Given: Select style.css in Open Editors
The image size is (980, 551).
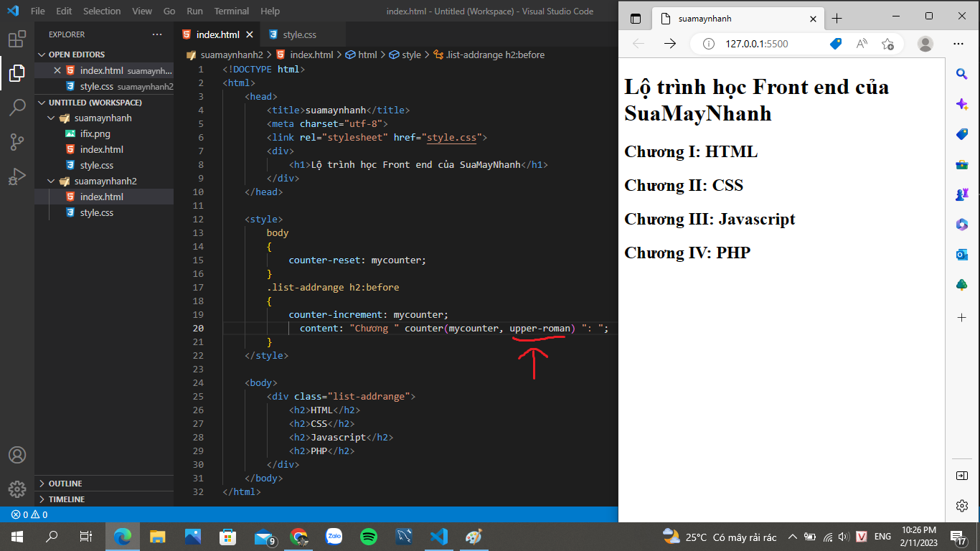Looking at the screenshot, I should (x=104, y=87).
